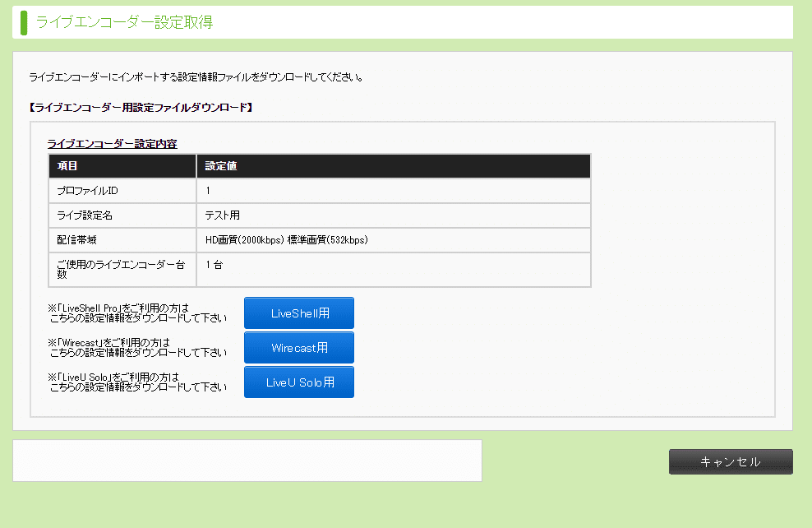Click the LiveU Solo instruction note text

(138, 382)
